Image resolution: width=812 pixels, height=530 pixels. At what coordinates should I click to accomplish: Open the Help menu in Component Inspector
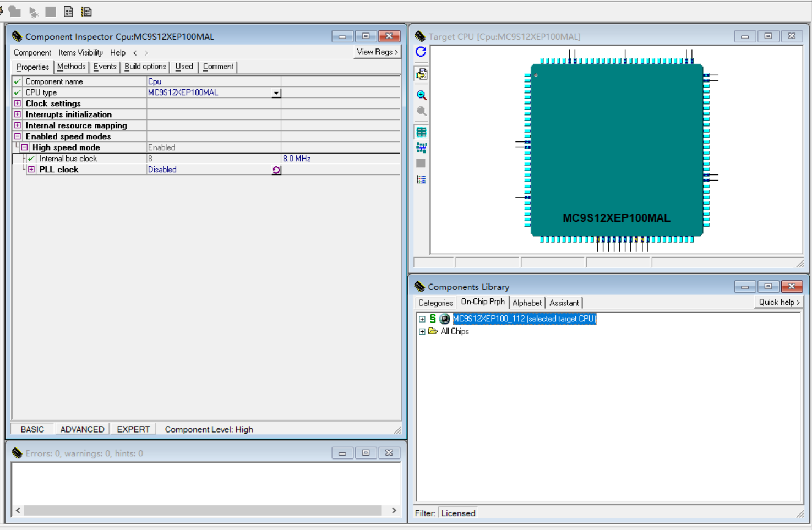coord(118,53)
